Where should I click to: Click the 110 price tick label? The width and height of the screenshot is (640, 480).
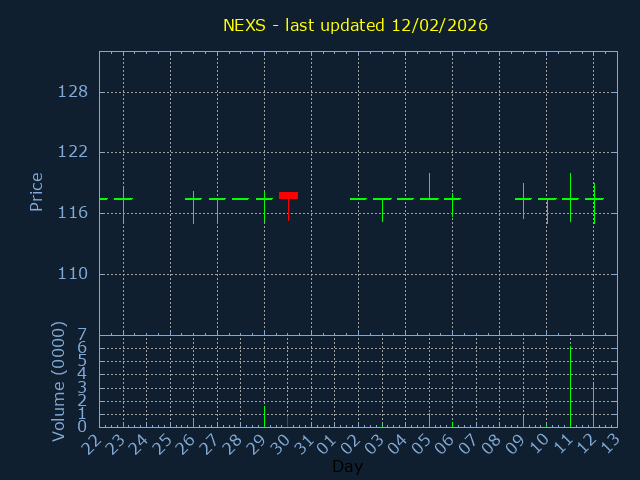(x=73, y=273)
